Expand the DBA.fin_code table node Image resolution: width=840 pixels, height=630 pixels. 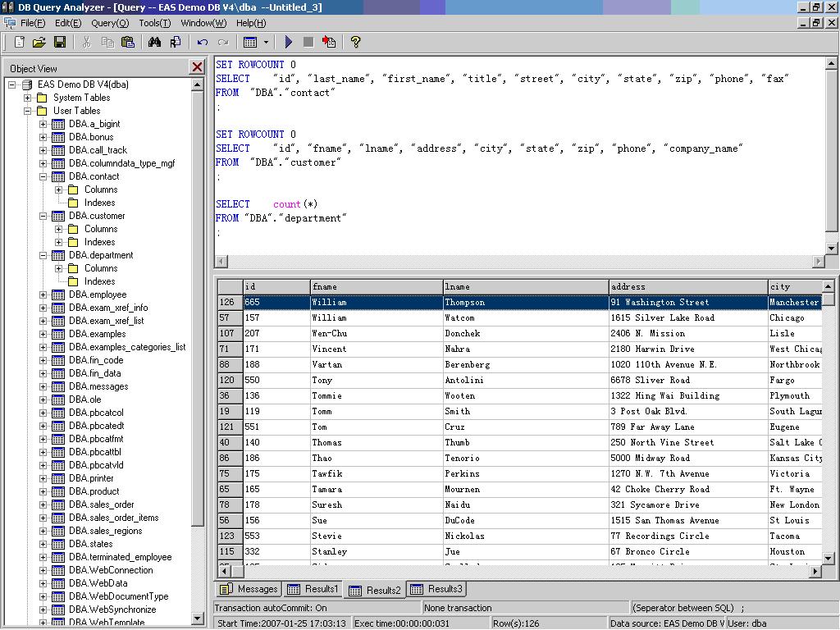tap(43, 361)
